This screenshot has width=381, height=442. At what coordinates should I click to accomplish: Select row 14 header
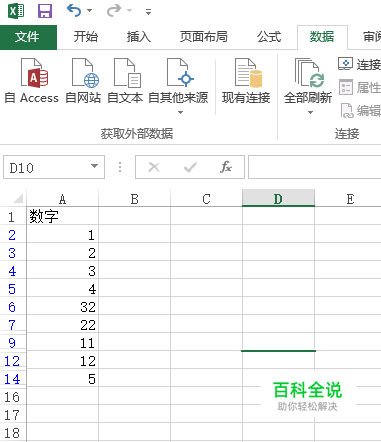(12, 379)
